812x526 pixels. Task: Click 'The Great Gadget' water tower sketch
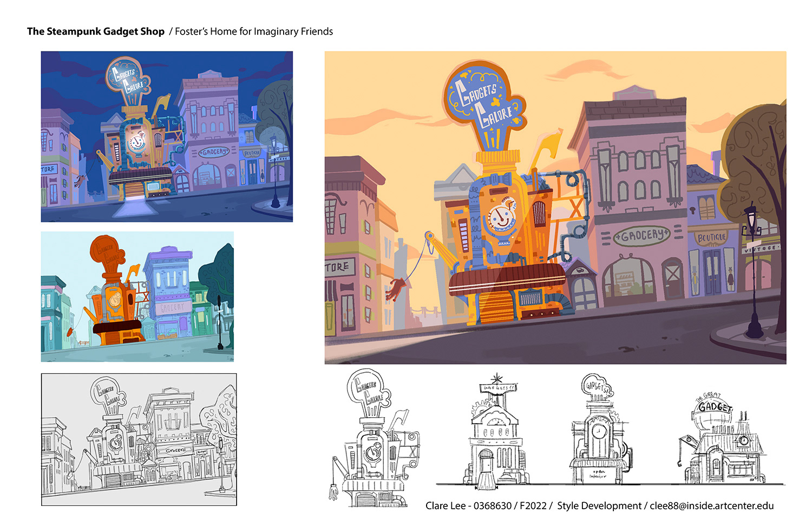coord(722,437)
